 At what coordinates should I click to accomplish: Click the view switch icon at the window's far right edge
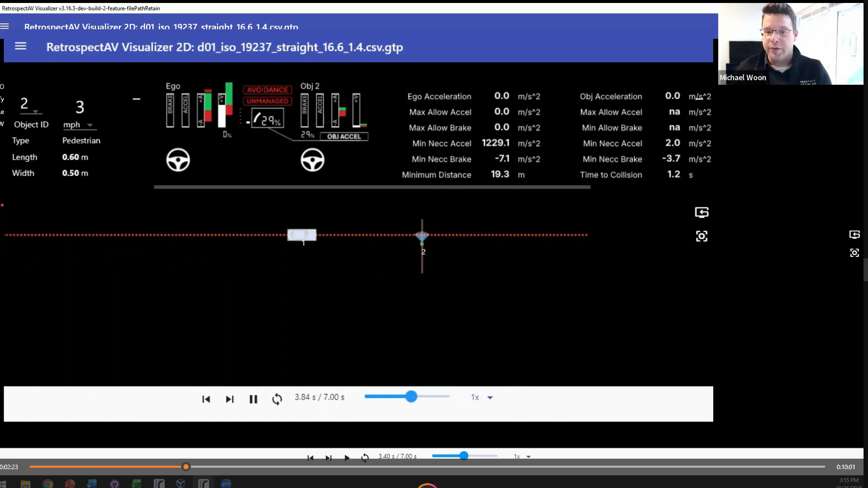855,235
